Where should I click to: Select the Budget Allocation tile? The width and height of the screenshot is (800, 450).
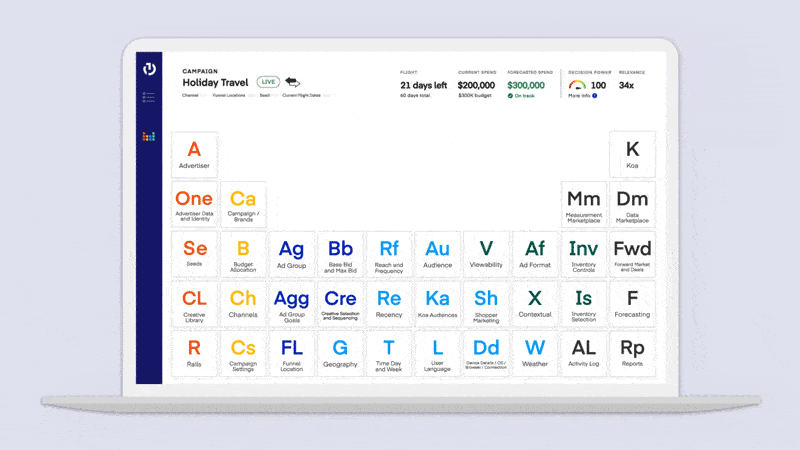click(x=243, y=255)
